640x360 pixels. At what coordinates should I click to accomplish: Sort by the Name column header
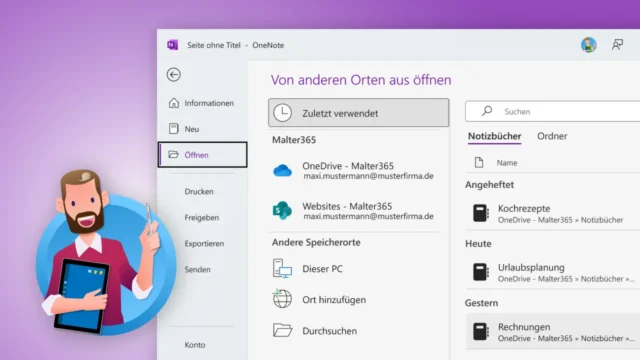507,163
